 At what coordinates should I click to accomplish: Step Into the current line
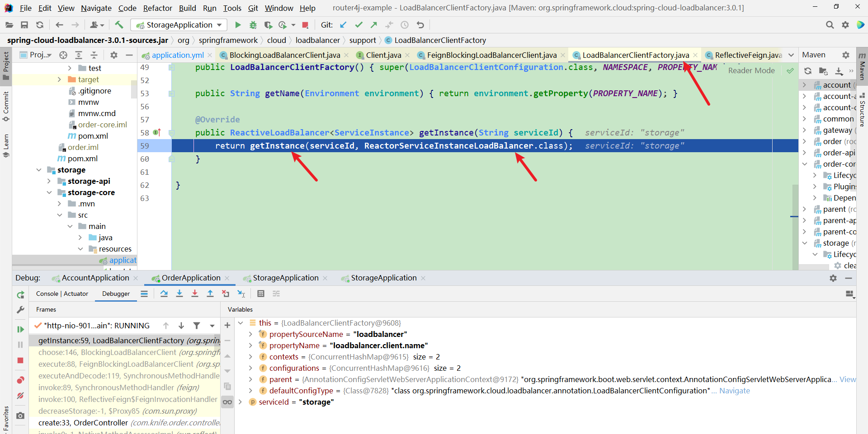click(180, 294)
